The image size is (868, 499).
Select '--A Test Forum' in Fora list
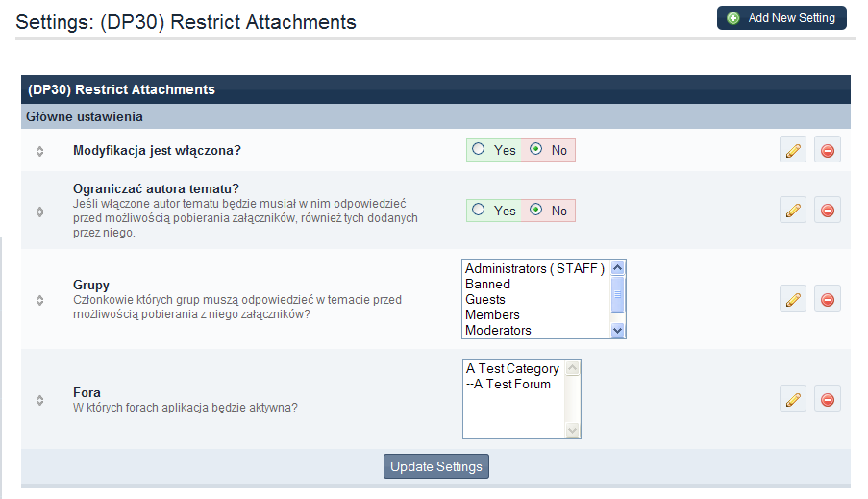(508, 384)
